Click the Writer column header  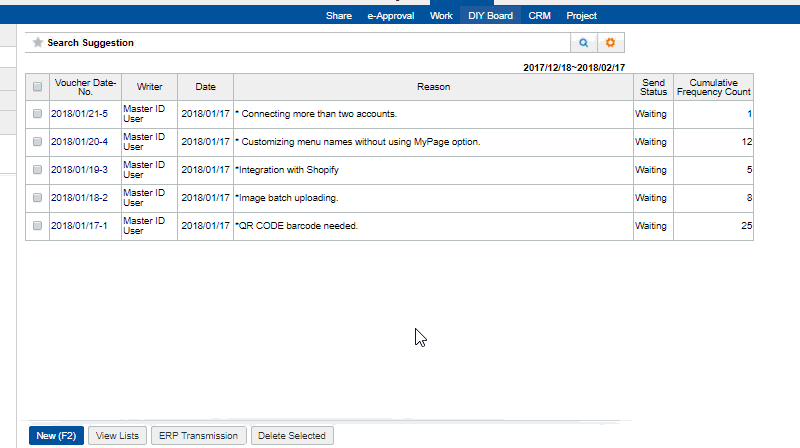click(x=149, y=87)
